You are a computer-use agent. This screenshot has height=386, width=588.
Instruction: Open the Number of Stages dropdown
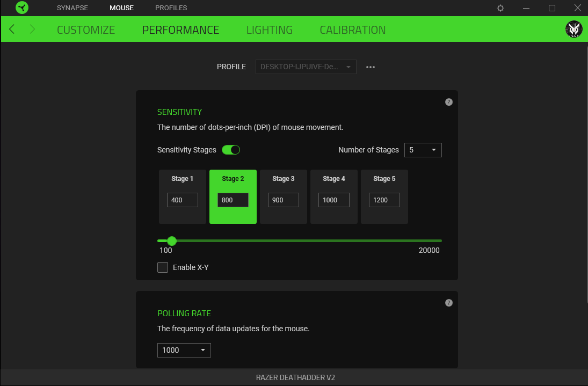tap(423, 150)
